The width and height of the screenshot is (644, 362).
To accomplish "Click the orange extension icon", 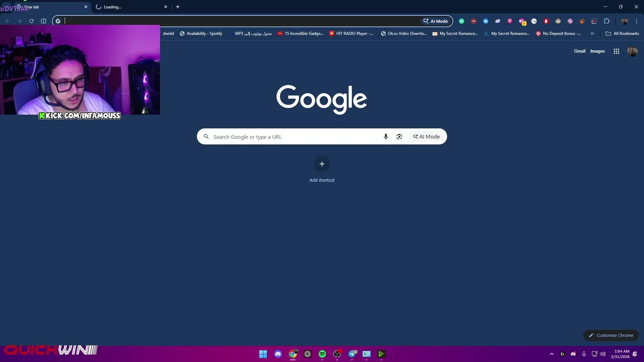I will pyautogui.click(x=582, y=21).
